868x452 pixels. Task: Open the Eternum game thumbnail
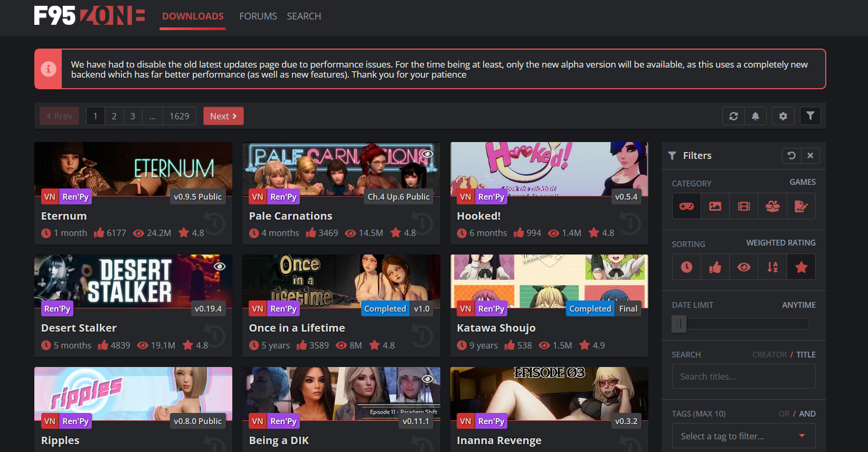point(133,169)
